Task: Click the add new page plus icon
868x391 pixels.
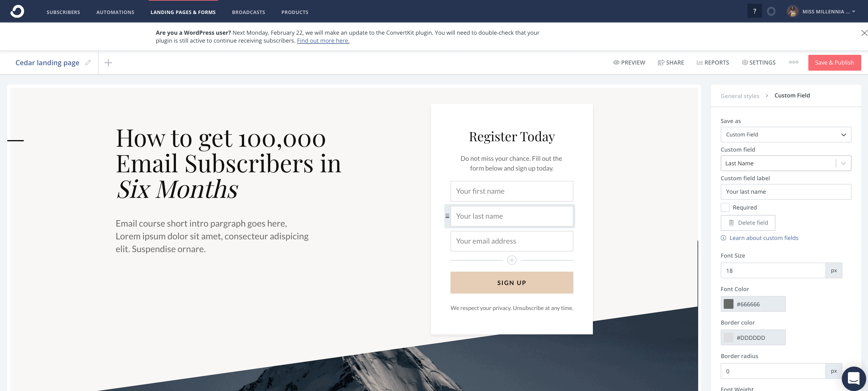Action: point(108,63)
